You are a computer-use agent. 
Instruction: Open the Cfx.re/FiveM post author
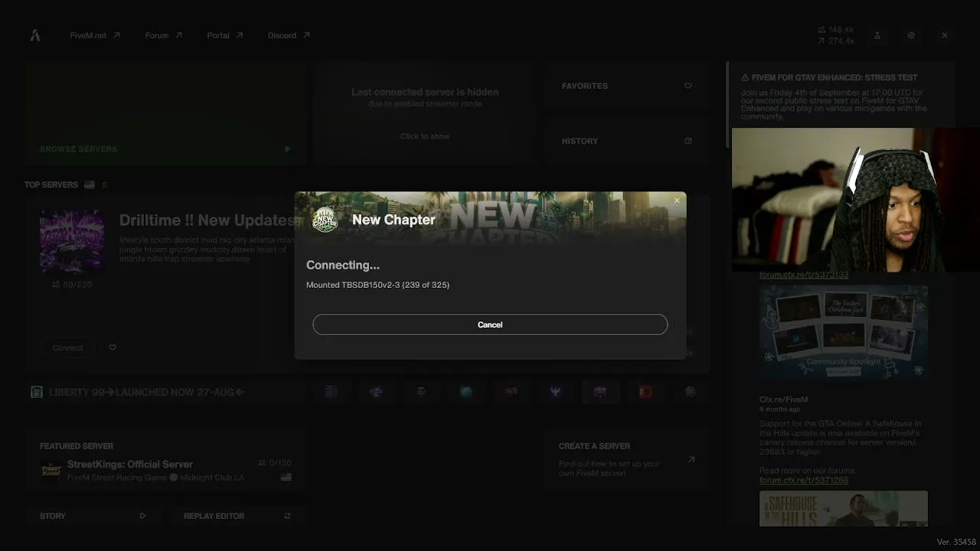[783, 399]
